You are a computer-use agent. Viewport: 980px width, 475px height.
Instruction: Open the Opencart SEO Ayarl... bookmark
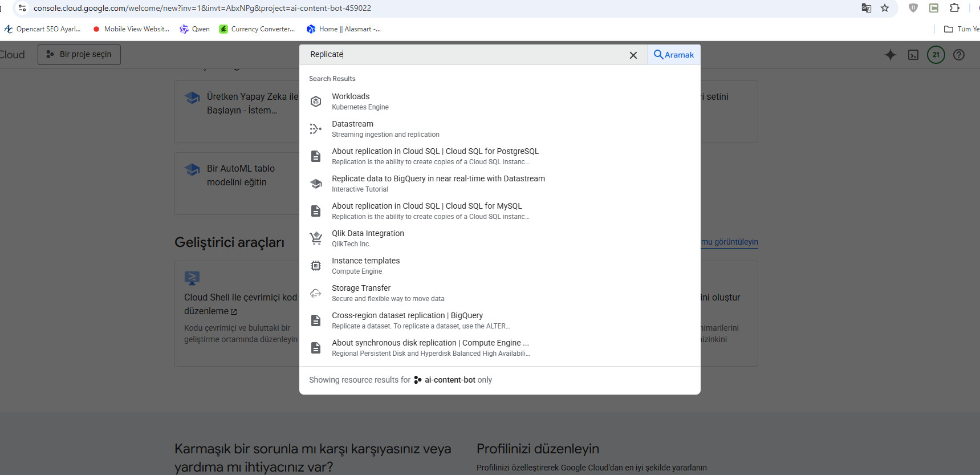42,29
